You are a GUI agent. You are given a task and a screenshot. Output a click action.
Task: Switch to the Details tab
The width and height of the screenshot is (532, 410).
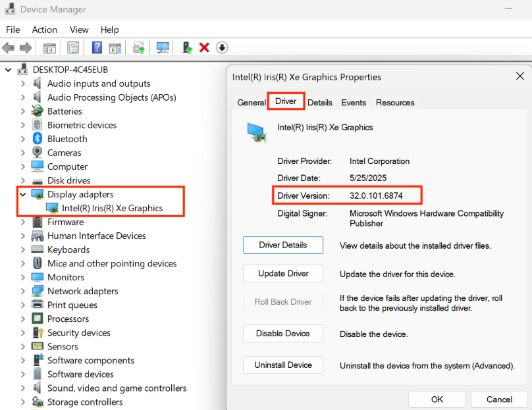point(320,103)
